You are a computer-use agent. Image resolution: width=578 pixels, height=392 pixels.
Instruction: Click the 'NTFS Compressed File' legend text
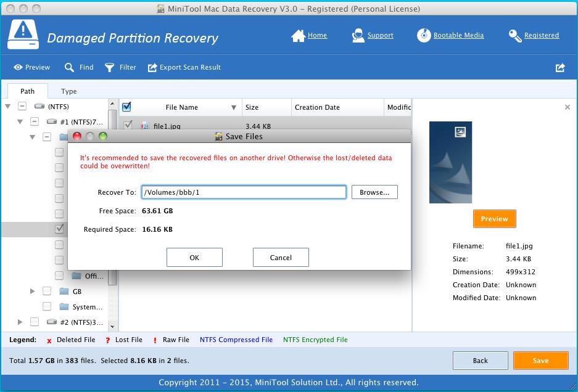coord(236,340)
